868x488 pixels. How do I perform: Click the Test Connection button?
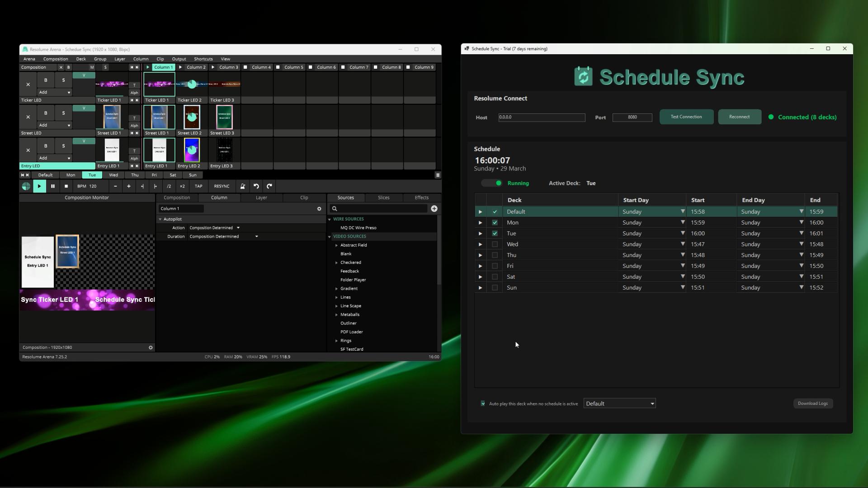(686, 117)
